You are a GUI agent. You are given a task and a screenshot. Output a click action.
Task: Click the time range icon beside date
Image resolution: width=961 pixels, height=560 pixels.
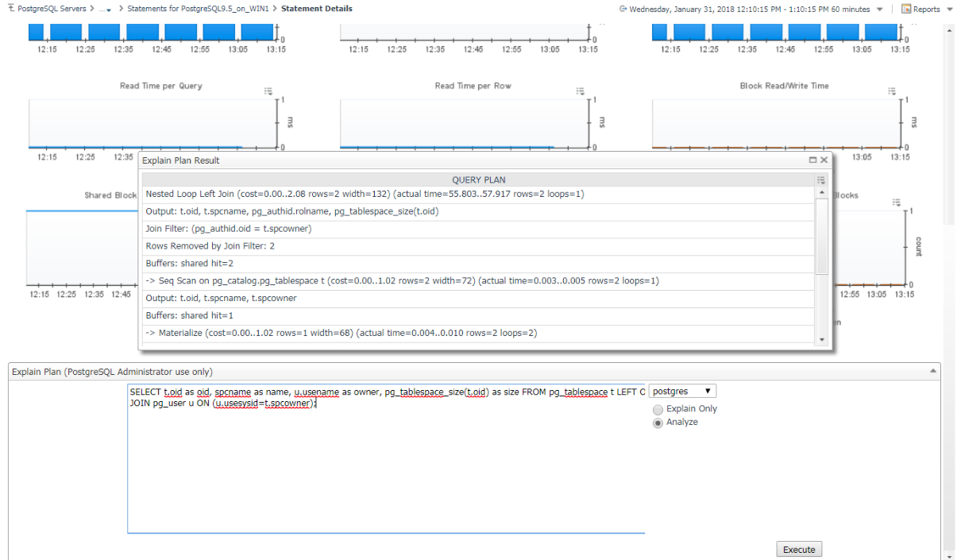tap(623, 10)
